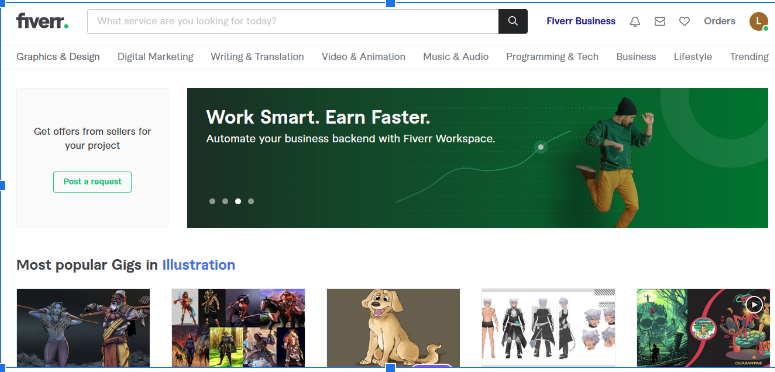Open the anime character sheet gig thumbnail
The height and width of the screenshot is (372, 775).
pos(549,328)
